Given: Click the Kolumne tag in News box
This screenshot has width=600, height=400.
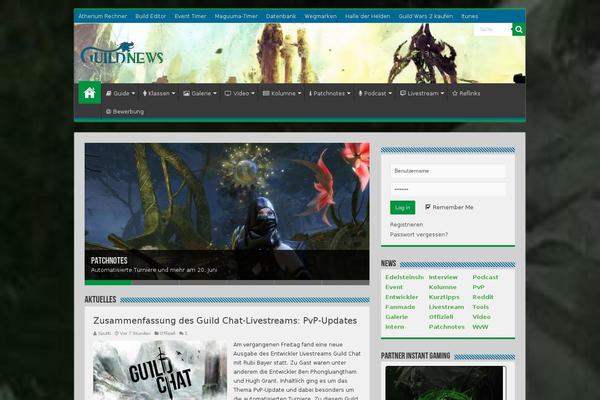Looking at the screenshot, I should [443, 287].
